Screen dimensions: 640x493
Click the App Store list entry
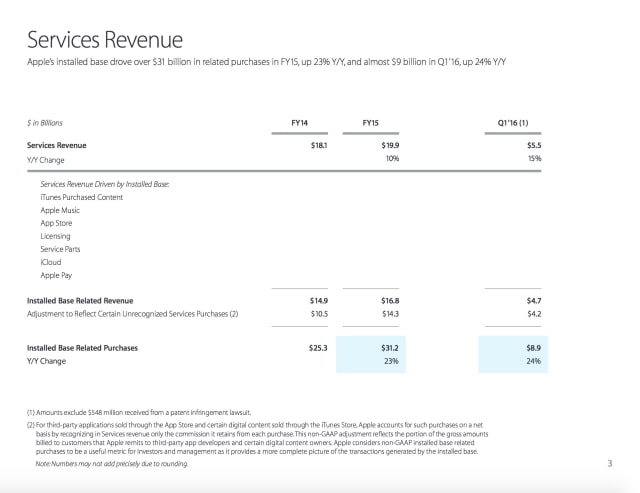click(57, 224)
